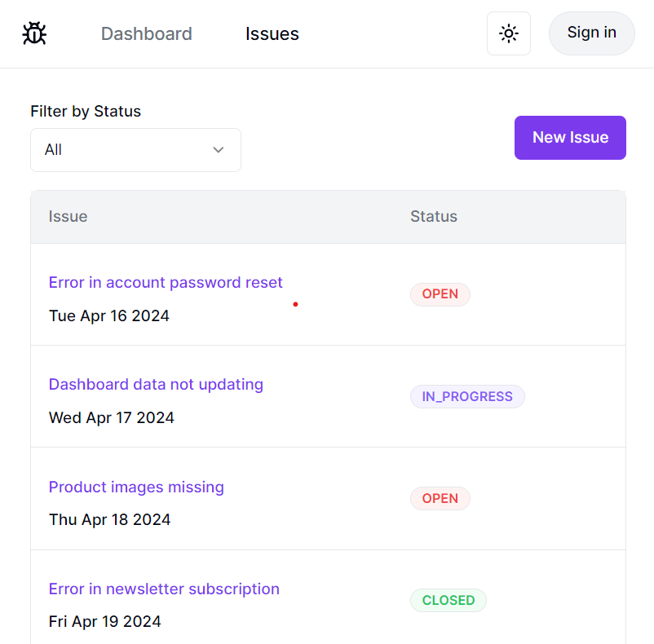Click the 'Filter by Status' label
Viewport: 654px width, 644px height.
86,112
